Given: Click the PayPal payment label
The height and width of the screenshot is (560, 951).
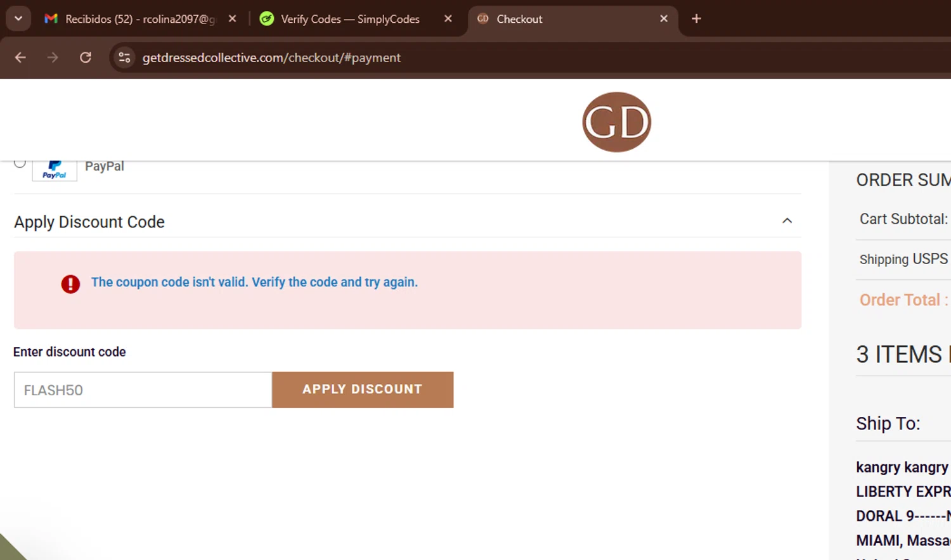Looking at the screenshot, I should tap(105, 167).
